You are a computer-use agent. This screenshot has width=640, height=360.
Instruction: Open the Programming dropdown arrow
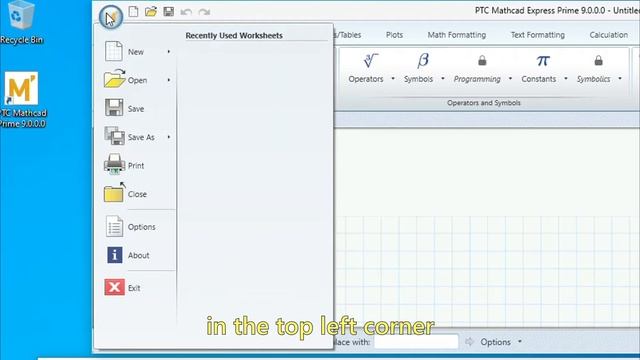coord(510,78)
